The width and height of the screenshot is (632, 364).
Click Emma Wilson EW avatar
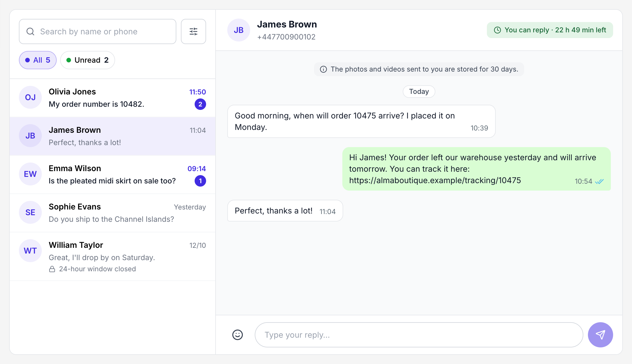coord(30,174)
